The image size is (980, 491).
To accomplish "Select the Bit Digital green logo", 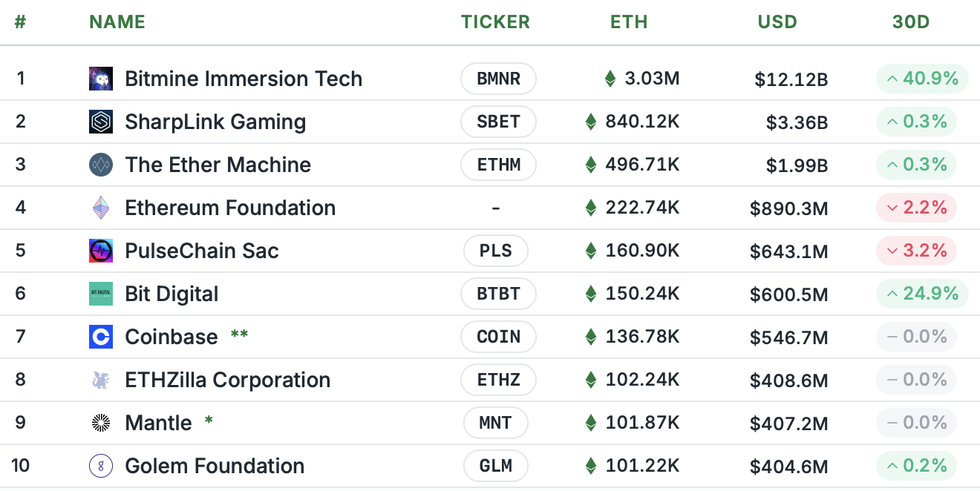I will pyautogui.click(x=100, y=294).
